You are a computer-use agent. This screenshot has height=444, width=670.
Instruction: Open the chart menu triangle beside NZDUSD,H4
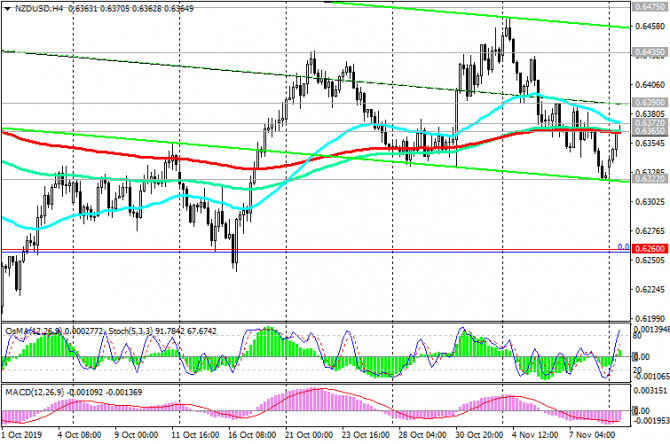pyautogui.click(x=7, y=9)
